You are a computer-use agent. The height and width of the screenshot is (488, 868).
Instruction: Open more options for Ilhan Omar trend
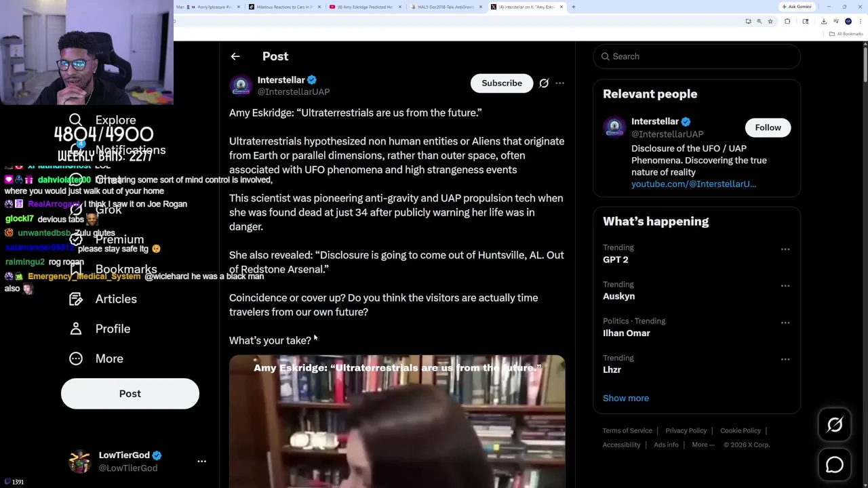click(785, 323)
